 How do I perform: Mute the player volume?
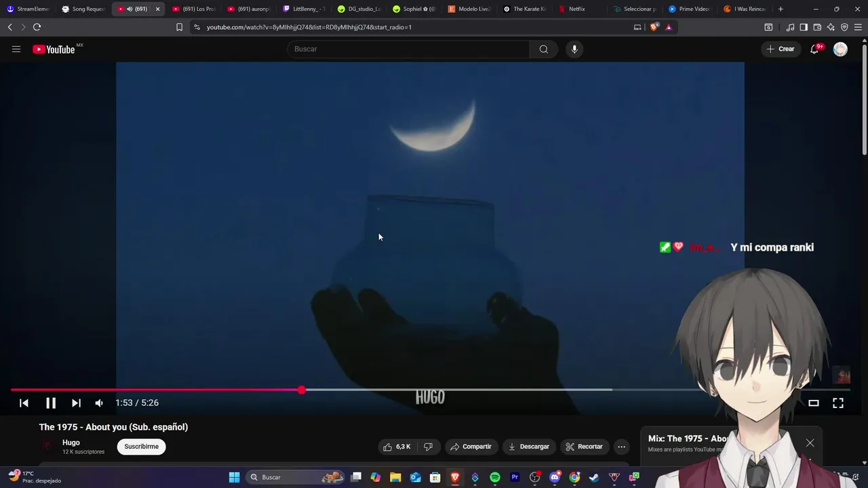point(99,403)
